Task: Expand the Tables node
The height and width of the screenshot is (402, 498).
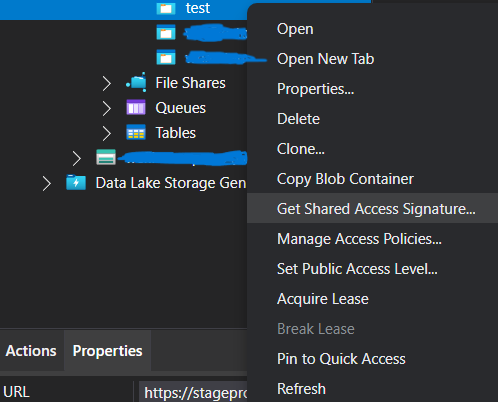Action: [x=107, y=133]
